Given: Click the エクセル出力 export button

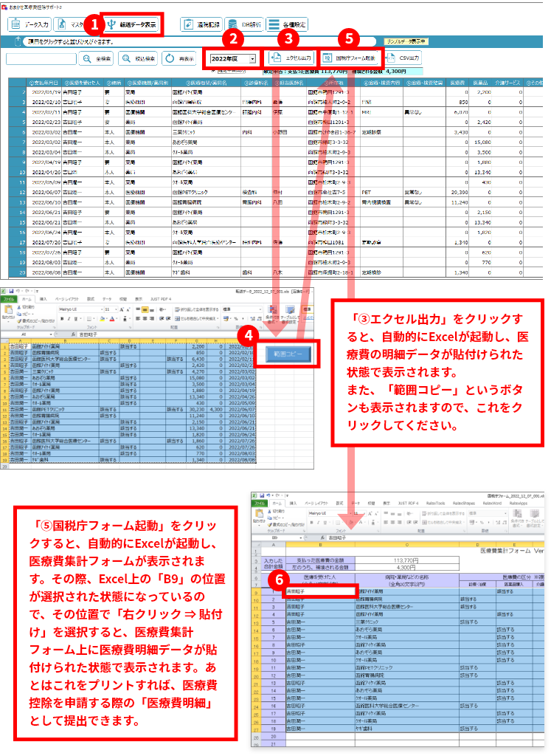Looking at the screenshot, I should point(292,58).
